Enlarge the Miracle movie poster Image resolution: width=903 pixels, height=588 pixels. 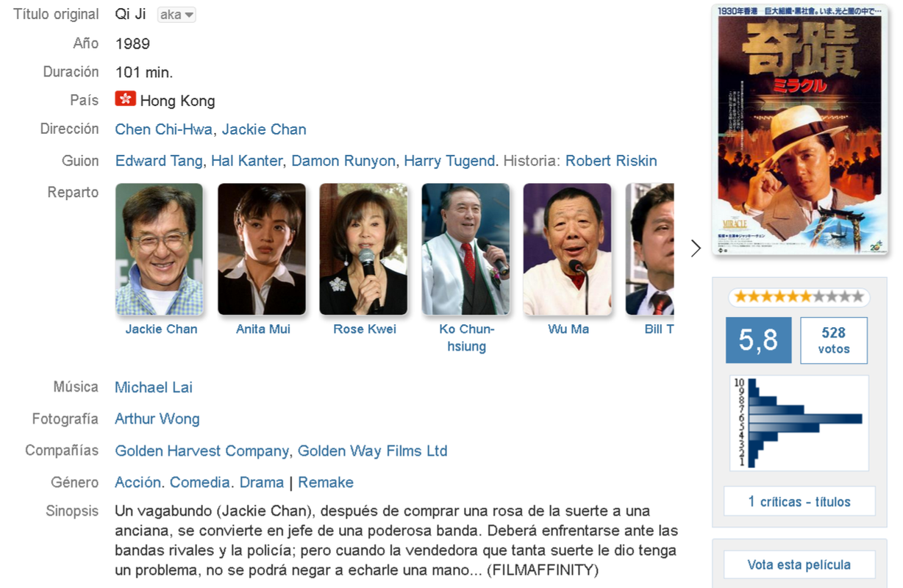point(800,129)
